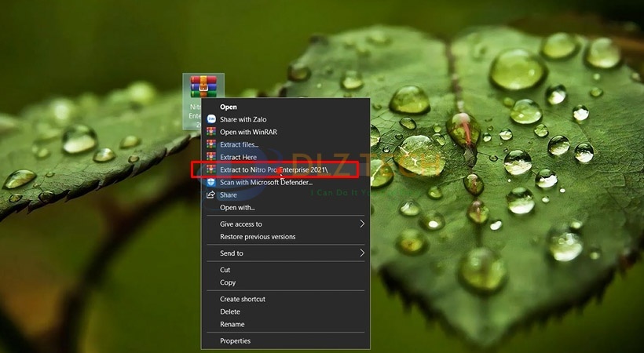Select Send to entry
The height and width of the screenshot is (353, 644).
click(x=231, y=253)
